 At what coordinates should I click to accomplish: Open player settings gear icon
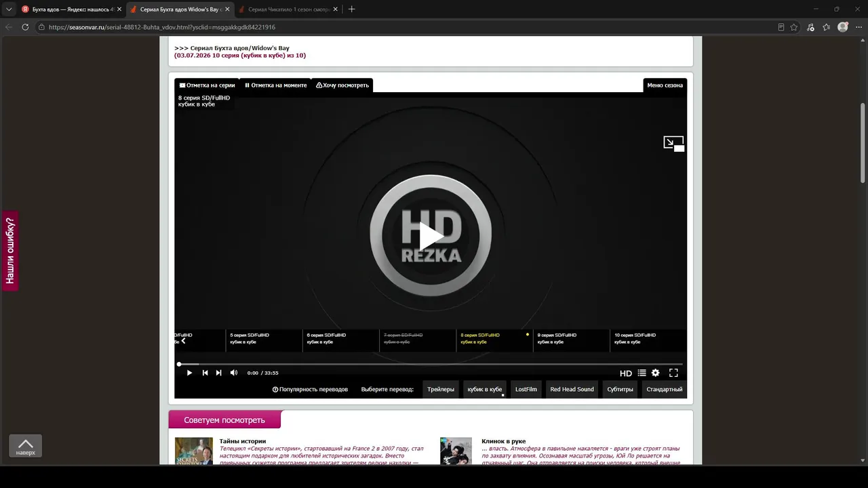656,373
